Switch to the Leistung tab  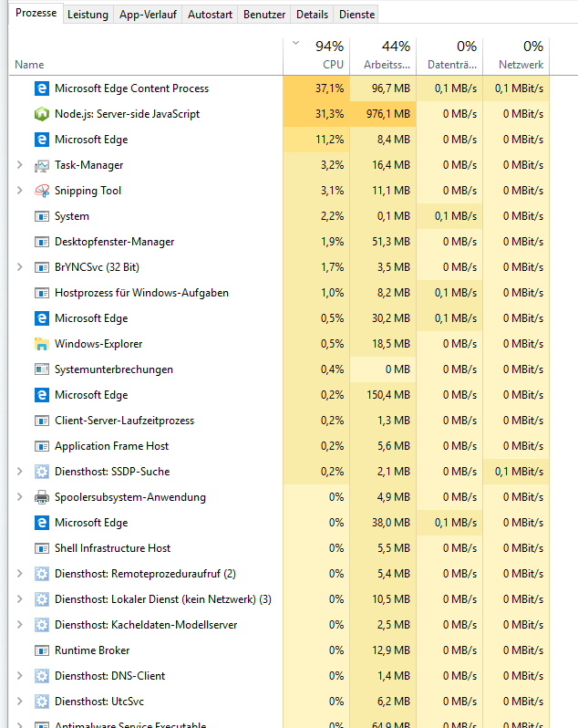click(88, 15)
